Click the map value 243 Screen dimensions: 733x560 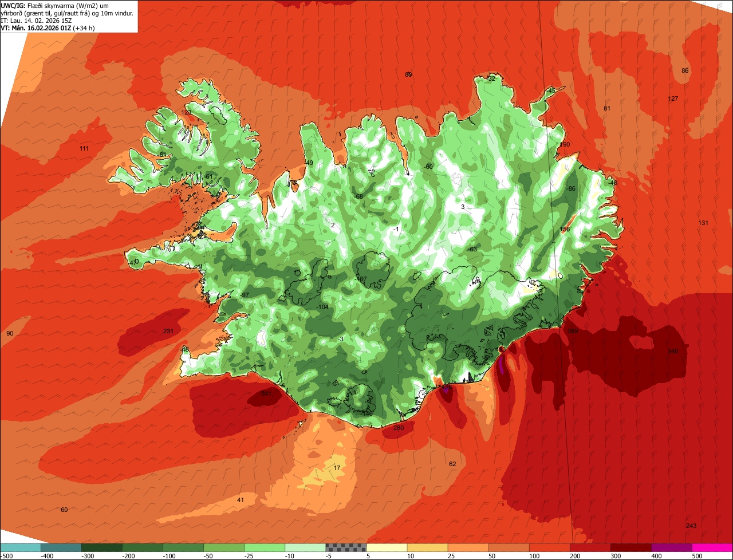[x=691, y=526]
